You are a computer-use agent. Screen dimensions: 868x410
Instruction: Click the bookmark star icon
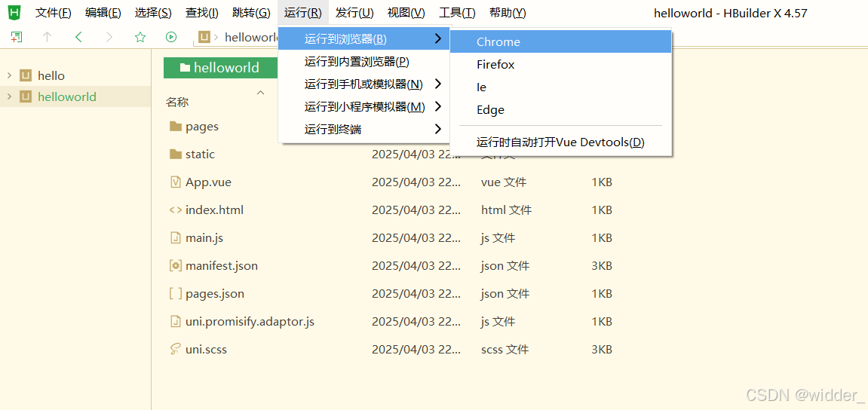pos(140,37)
